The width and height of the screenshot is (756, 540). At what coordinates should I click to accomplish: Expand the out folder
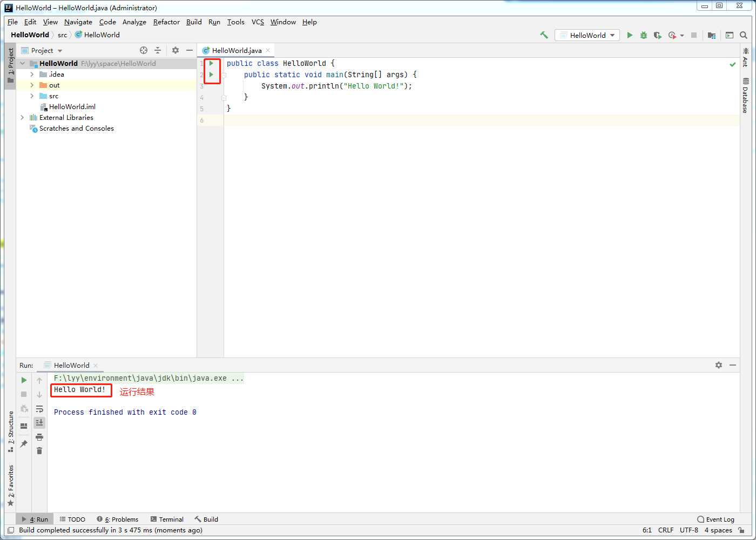(32, 85)
